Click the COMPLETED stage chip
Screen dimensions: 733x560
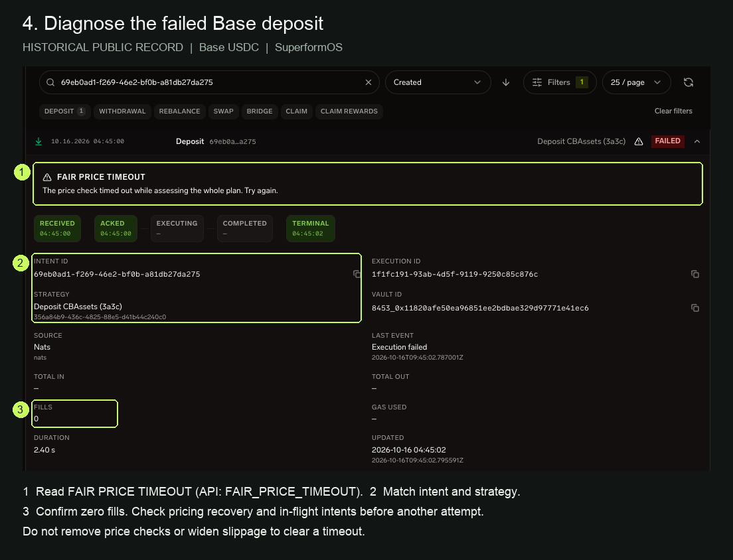click(244, 228)
